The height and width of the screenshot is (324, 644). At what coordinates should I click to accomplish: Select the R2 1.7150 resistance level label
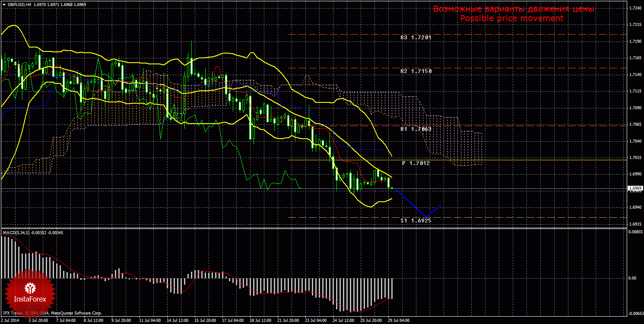point(416,71)
